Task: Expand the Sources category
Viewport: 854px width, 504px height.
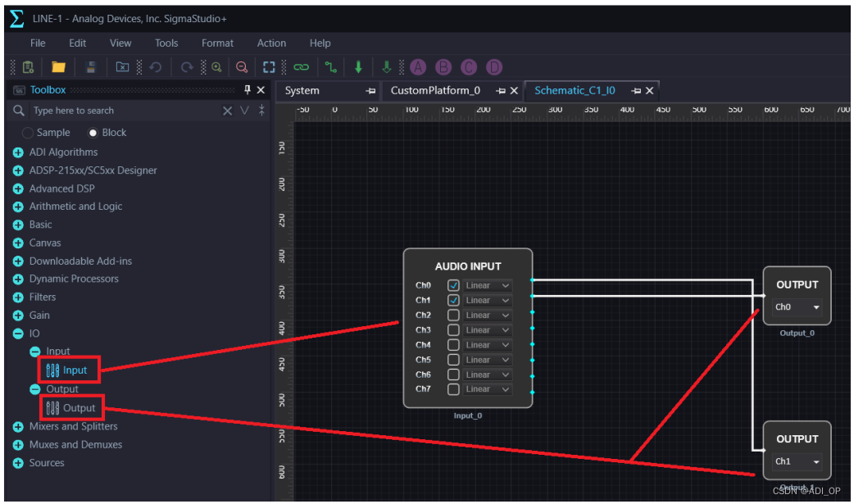Action: [18, 463]
